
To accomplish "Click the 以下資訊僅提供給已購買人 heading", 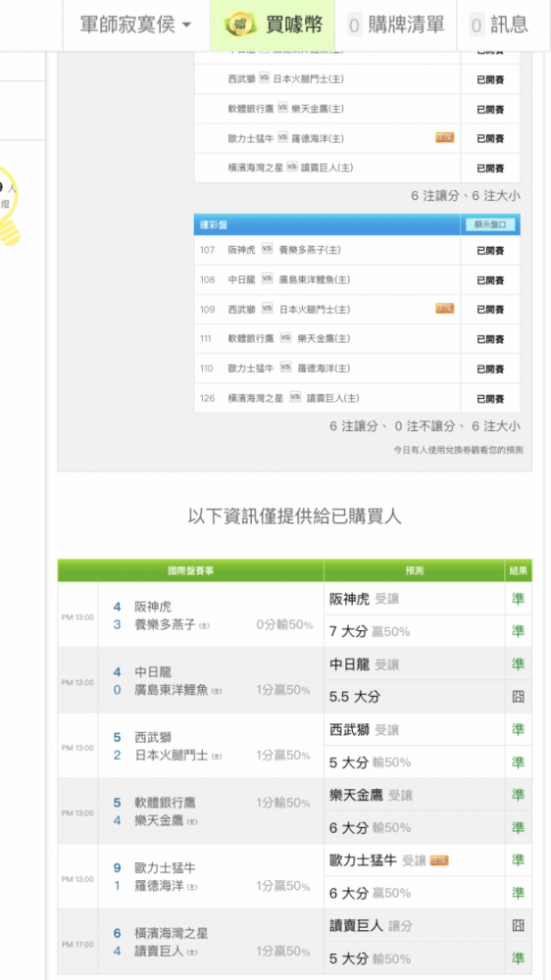I will pos(294,516).
